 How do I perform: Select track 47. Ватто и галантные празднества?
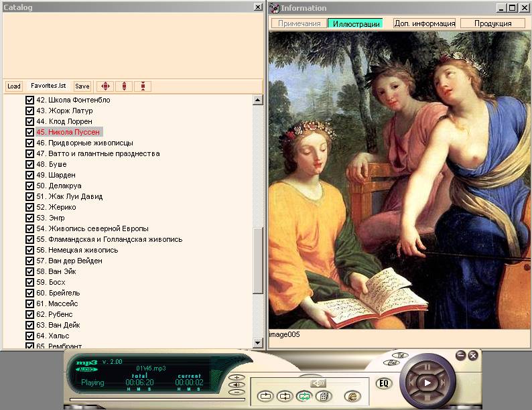(x=98, y=153)
